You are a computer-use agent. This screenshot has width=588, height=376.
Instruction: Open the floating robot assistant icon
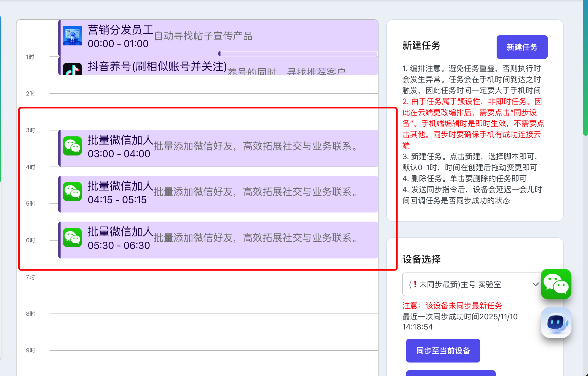click(556, 323)
